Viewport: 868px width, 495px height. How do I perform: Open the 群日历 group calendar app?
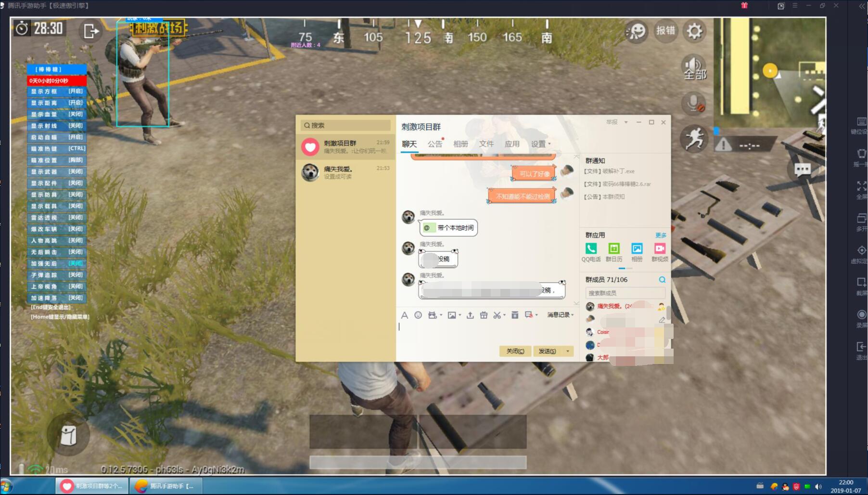coord(614,249)
